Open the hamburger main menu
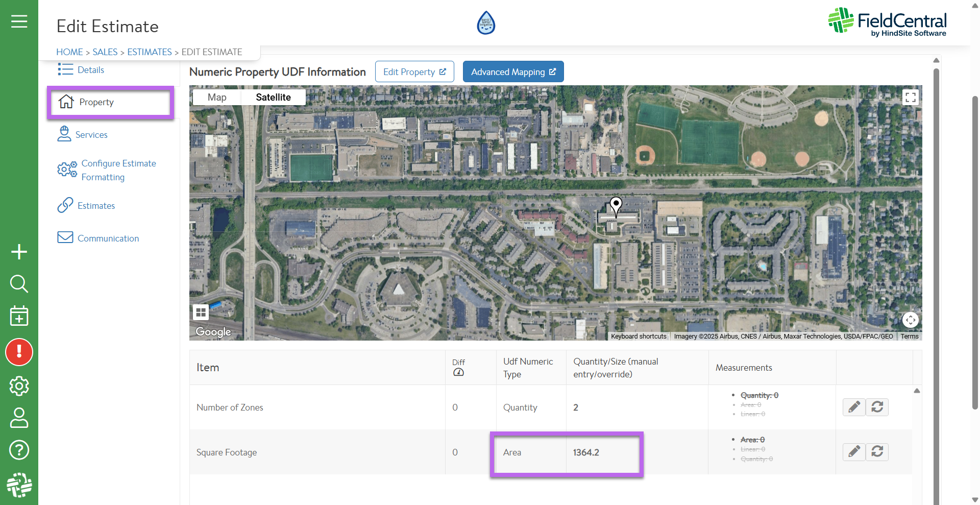The height and width of the screenshot is (505, 980). point(19,21)
